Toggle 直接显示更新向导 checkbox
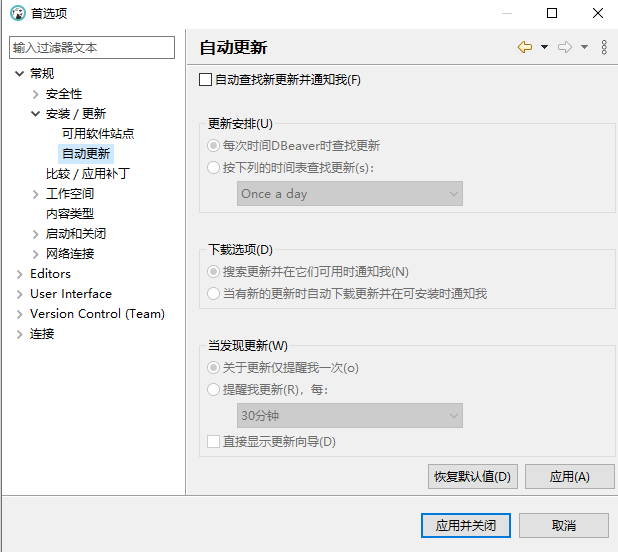 213,441
